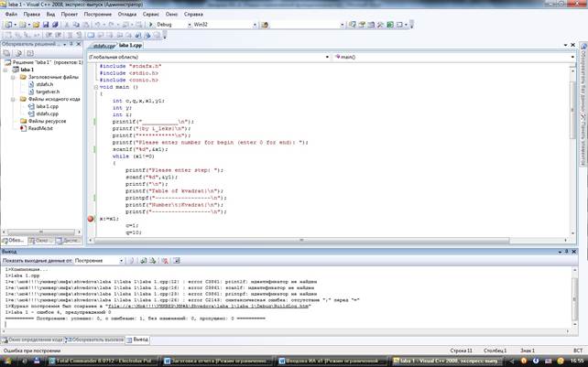Collapse the void main code block

pyautogui.click(x=95, y=87)
